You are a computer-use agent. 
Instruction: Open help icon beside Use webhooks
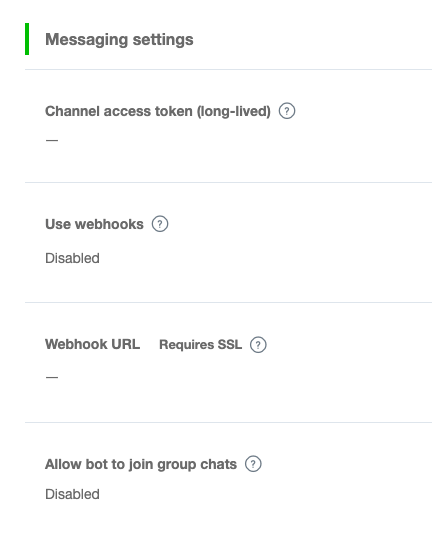160,224
